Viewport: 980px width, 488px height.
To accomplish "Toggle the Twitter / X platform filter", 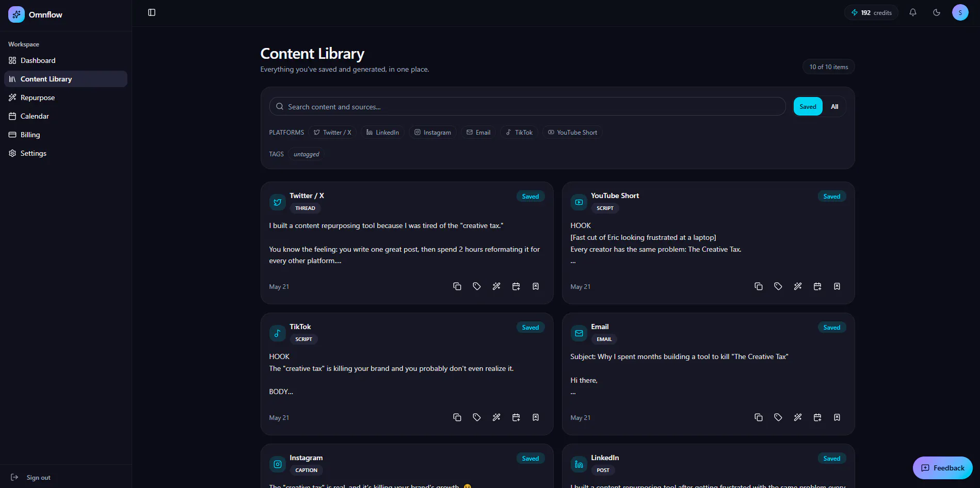I will 332,133.
